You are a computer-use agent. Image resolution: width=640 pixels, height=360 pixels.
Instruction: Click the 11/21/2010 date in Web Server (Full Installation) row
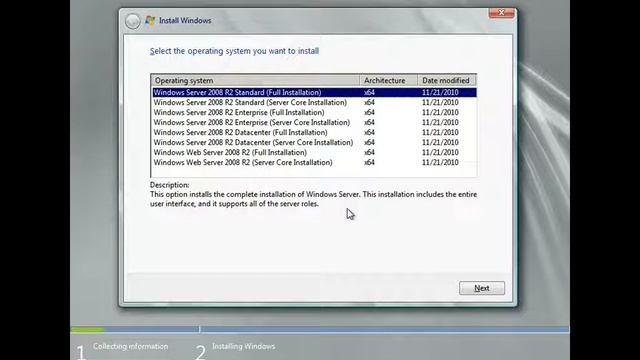pyautogui.click(x=440, y=153)
